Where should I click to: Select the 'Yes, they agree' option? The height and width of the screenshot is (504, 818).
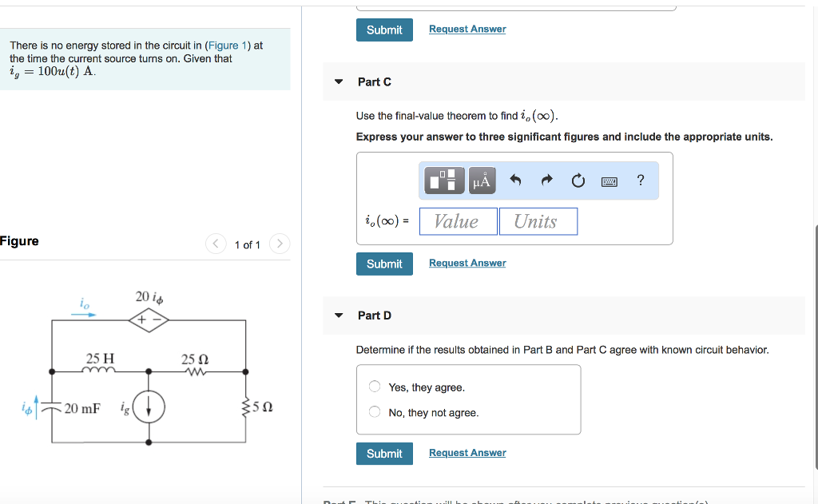pos(374,386)
